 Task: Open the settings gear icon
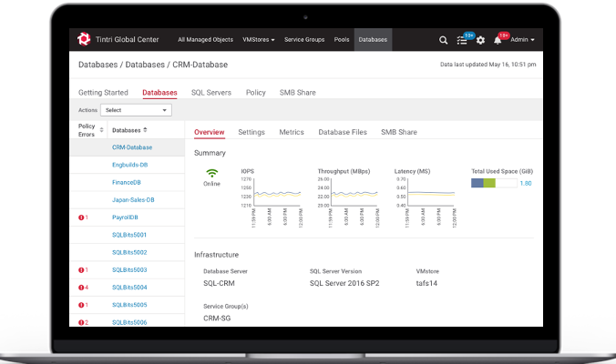[x=480, y=40]
